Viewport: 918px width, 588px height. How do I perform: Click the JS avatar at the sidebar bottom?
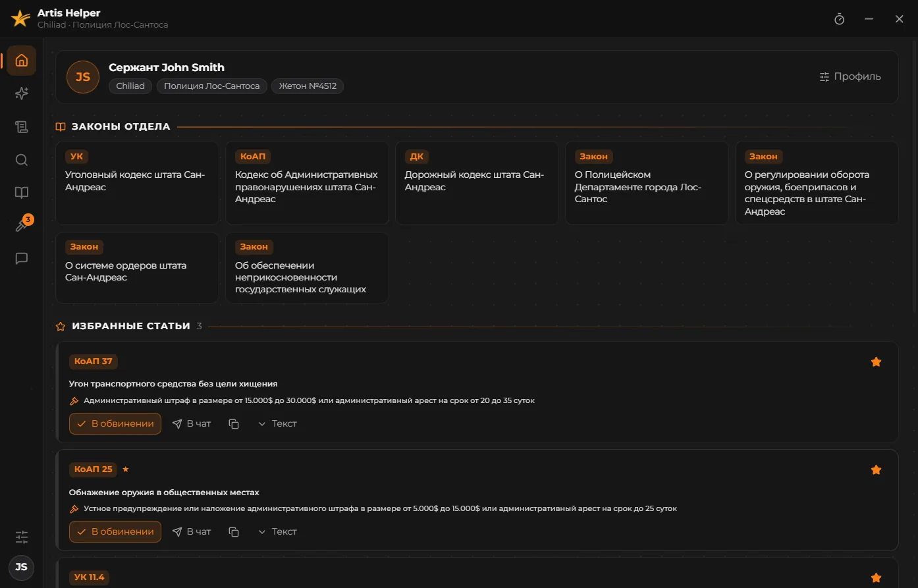click(x=22, y=567)
